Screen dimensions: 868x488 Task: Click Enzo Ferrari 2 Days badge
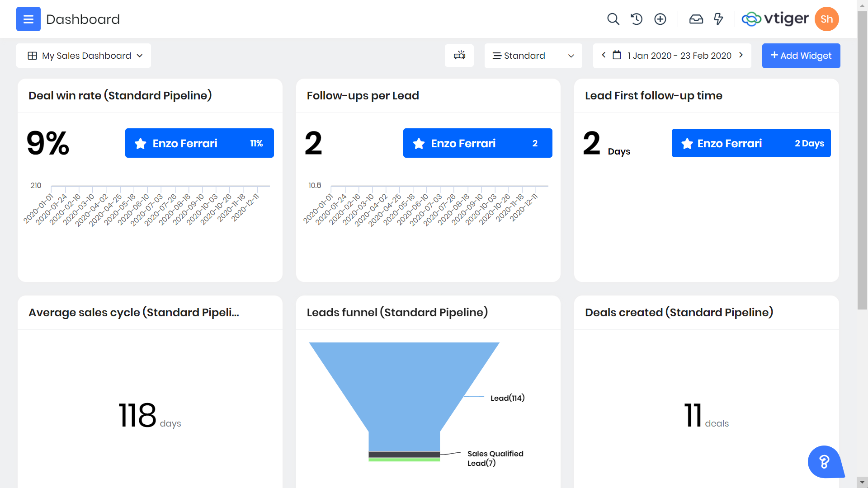pyautogui.click(x=751, y=143)
